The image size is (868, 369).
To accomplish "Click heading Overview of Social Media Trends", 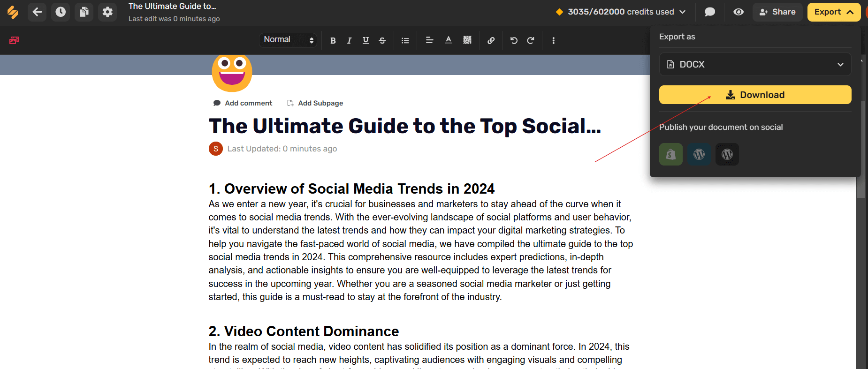I will 352,188.
